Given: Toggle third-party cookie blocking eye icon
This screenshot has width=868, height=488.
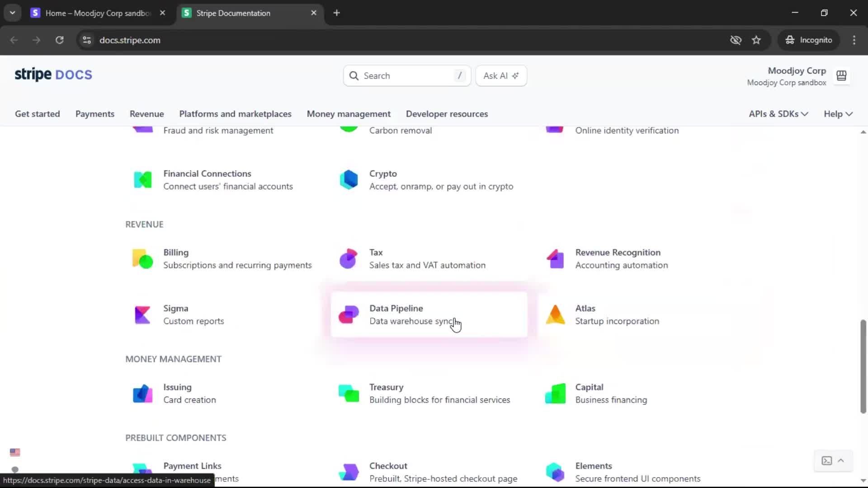Looking at the screenshot, I should [736, 40].
